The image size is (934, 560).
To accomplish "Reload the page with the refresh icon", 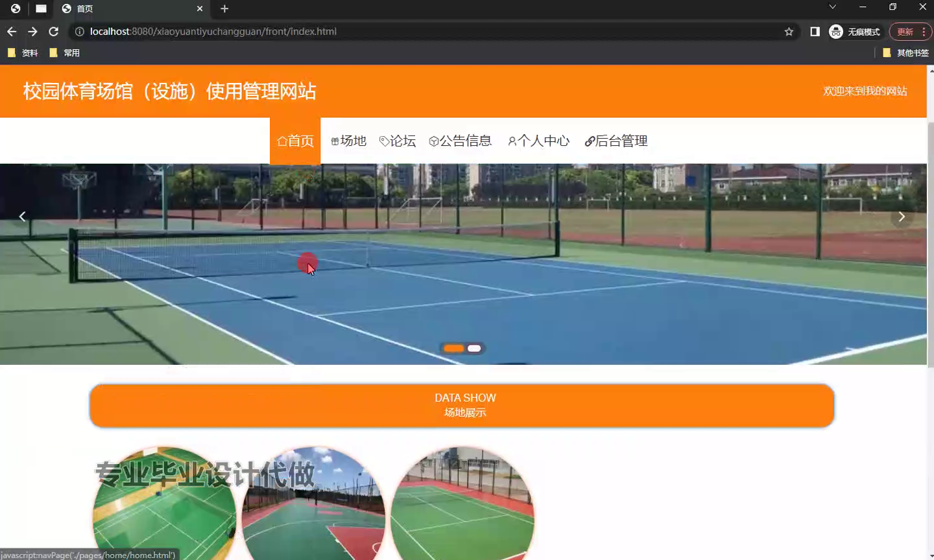I will (54, 31).
